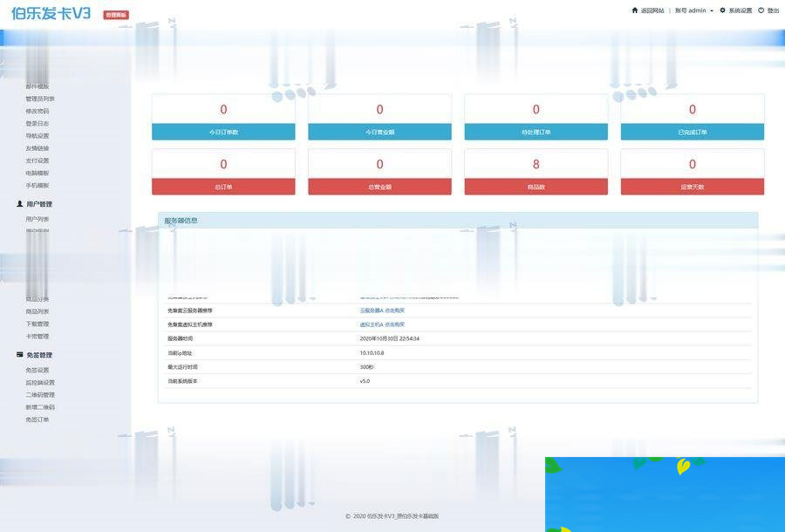Open 管理员列表 in the sidebar
The width and height of the screenshot is (785, 532).
click(x=40, y=99)
